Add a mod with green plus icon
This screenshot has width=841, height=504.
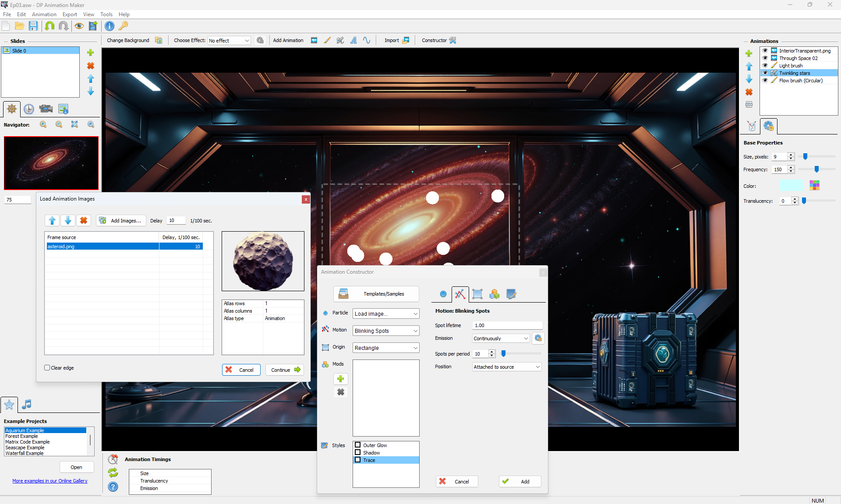[340, 379]
